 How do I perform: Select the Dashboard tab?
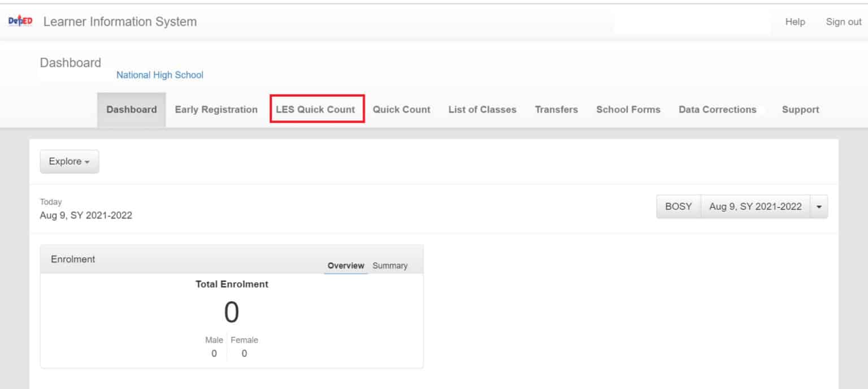tap(131, 110)
